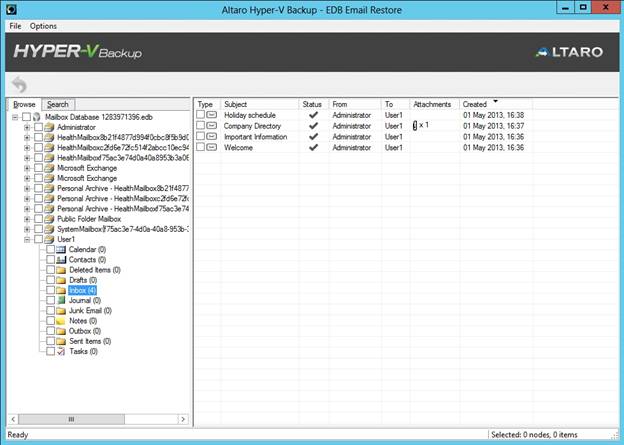
Task: Sort by Status column header
Action: 314,104
